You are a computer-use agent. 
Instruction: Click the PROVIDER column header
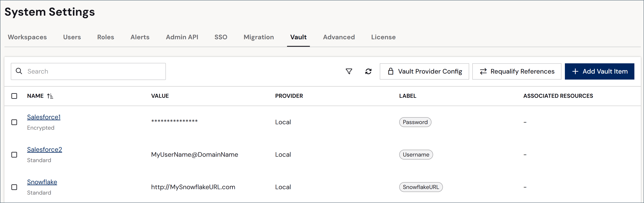(x=289, y=96)
